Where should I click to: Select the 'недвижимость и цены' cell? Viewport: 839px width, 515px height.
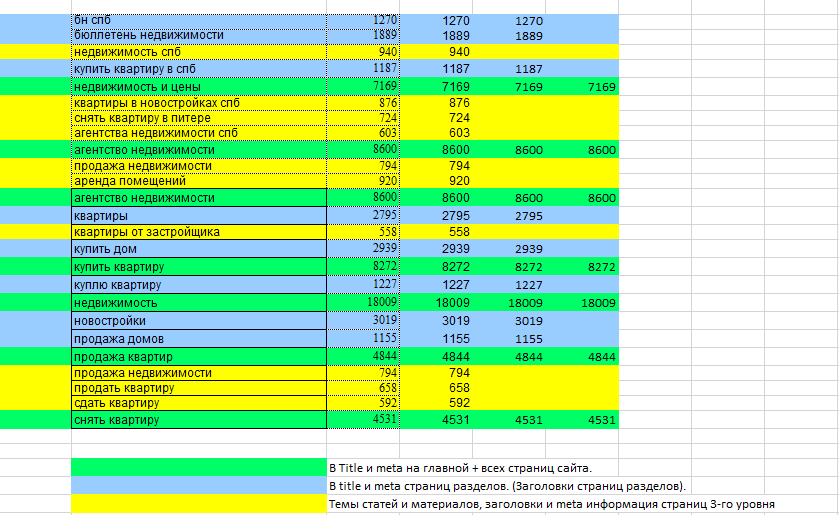click(x=199, y=87)
